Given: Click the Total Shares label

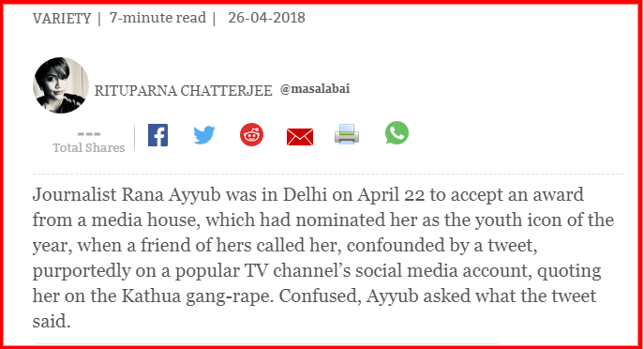Looking at the screenshot, I should [x=89, y=147].
